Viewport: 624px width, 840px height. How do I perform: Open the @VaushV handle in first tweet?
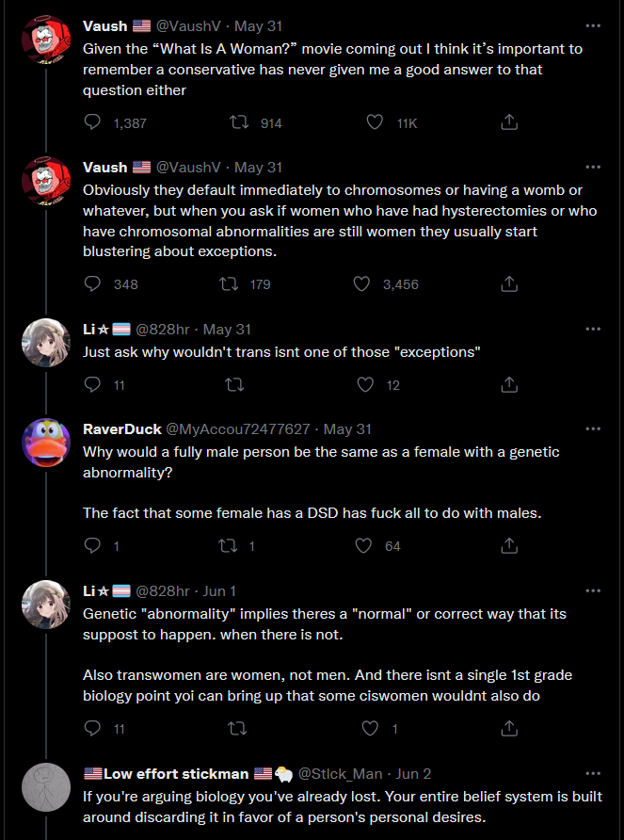(188, 25)
